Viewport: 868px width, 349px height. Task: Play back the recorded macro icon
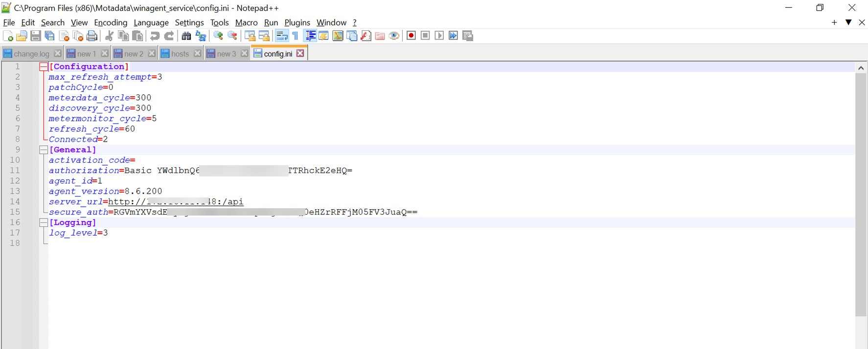coord(439,36)
